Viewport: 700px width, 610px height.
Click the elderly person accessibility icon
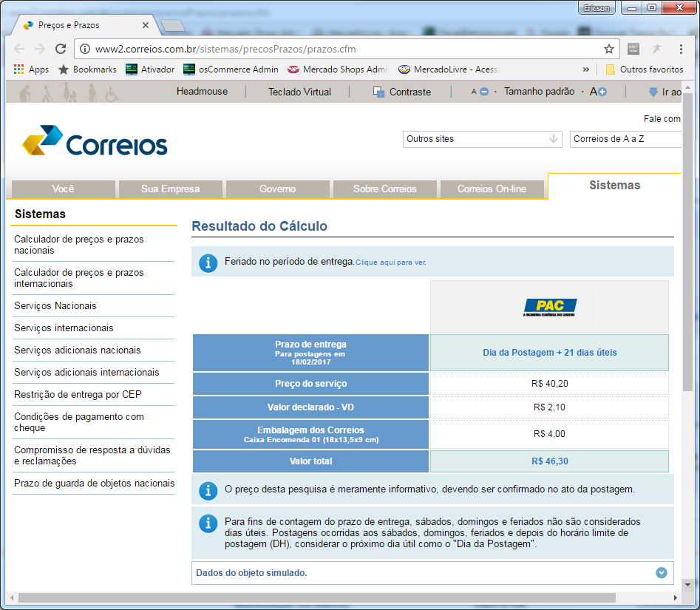pos(26,93)
